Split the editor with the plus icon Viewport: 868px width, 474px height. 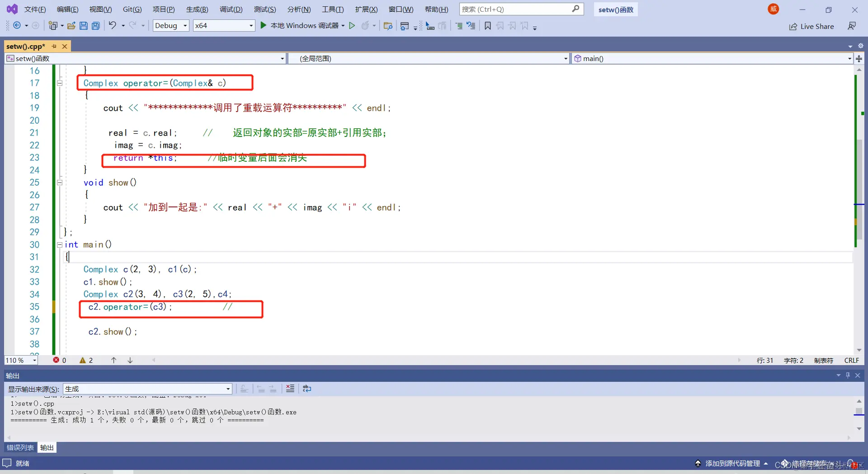coord(859,59)
